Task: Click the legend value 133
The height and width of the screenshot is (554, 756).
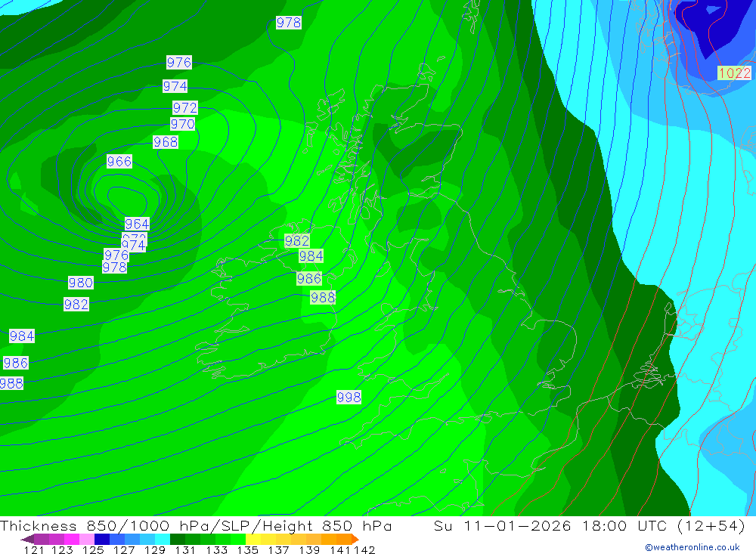Action: tap(216, 550)
